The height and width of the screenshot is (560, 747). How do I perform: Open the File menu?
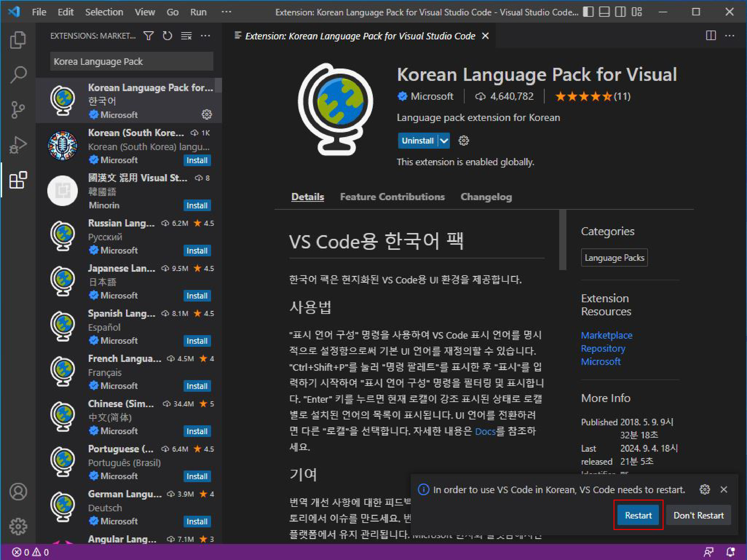pos(39,12)
